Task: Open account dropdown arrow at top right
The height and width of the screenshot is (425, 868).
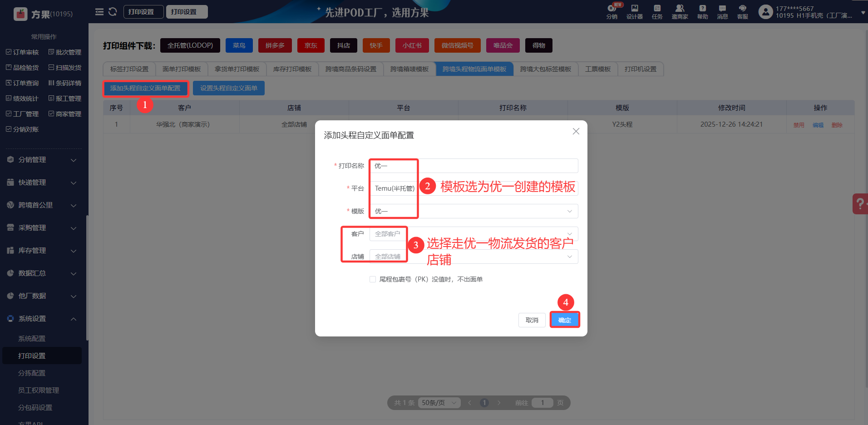Action: coord(863,13)
